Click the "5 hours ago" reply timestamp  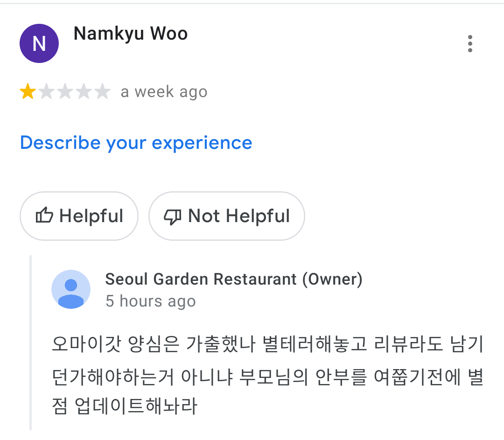(150, 301)
